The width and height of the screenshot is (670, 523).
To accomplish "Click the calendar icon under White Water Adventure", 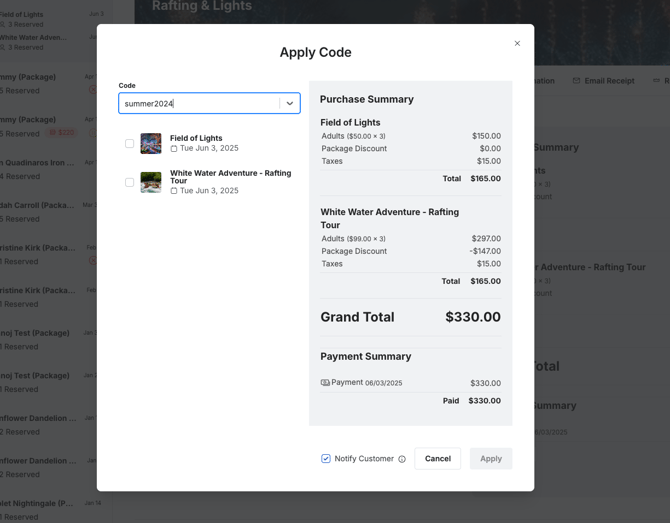I will point(174,191).
